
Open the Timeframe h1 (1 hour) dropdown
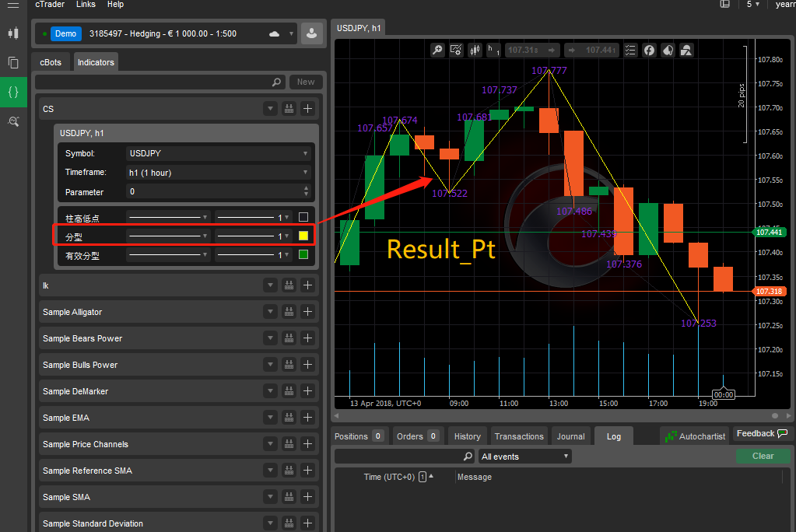pos(218,173)
